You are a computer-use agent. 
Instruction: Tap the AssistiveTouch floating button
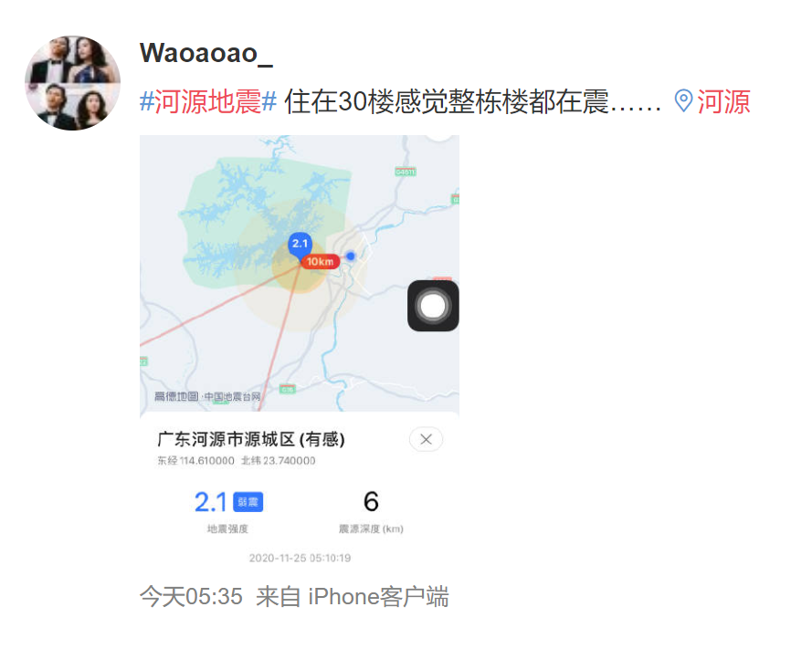pos(433,306)
